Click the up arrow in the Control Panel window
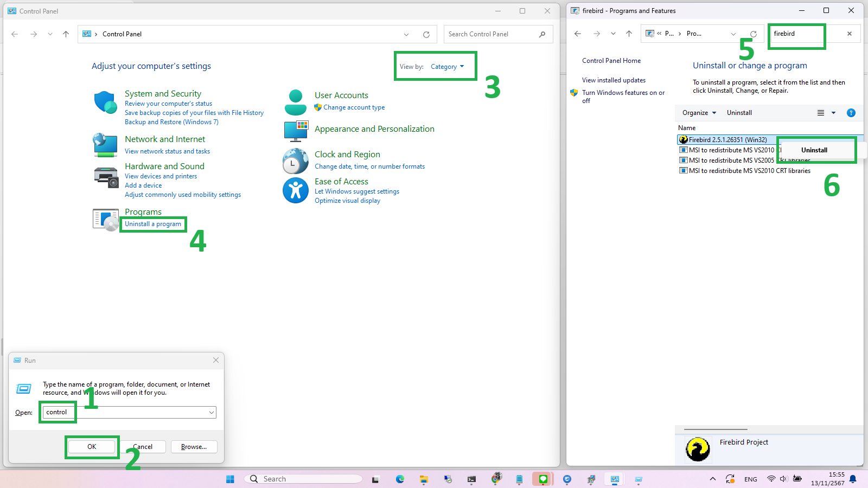Image resolution: width=868 pixels, height=488 pixels. (66, 34)
